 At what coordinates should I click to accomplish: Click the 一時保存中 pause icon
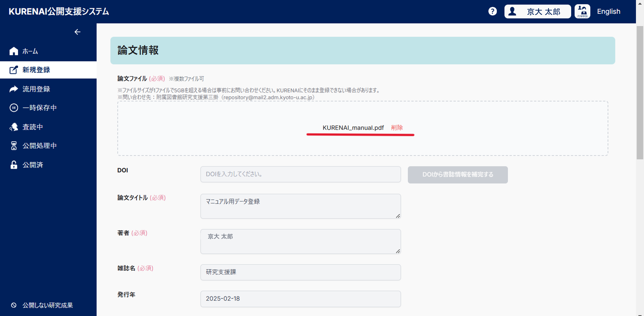point(14,108)
